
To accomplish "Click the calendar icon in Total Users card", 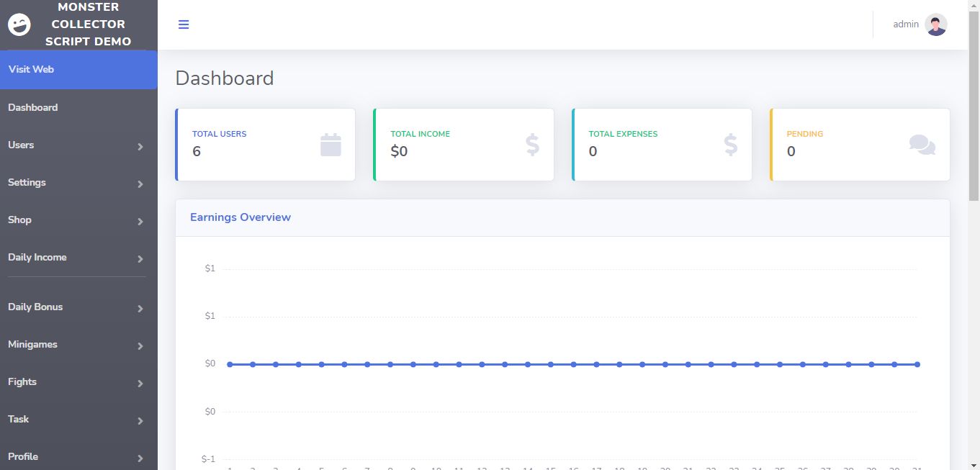I will (x=331, y=145).
